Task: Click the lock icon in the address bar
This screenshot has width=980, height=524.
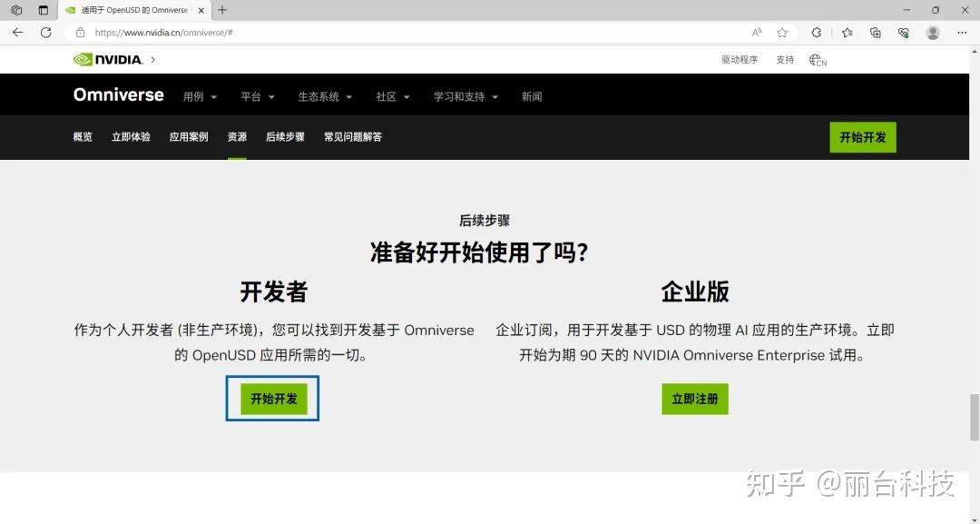Action: pos(80,32)
